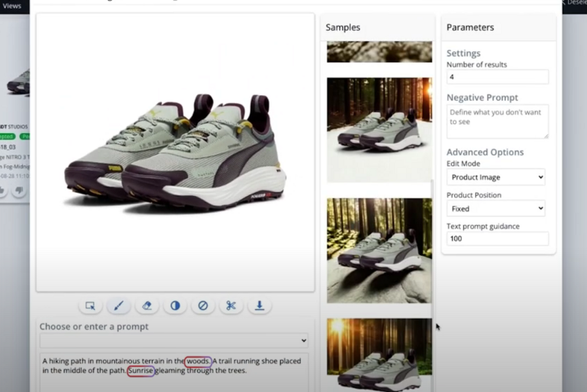
Task: Click the thumbs-down icon on the left card
Action: (x=19, y=191)
